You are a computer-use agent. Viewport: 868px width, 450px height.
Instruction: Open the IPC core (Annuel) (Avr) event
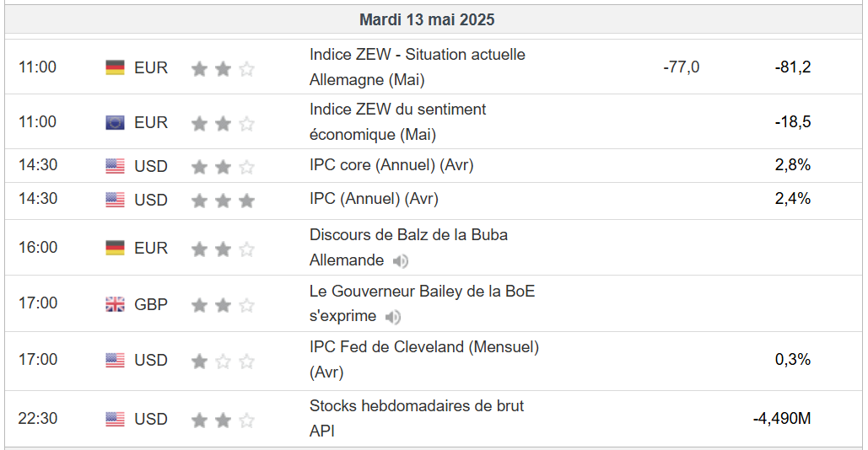[391, 165]
